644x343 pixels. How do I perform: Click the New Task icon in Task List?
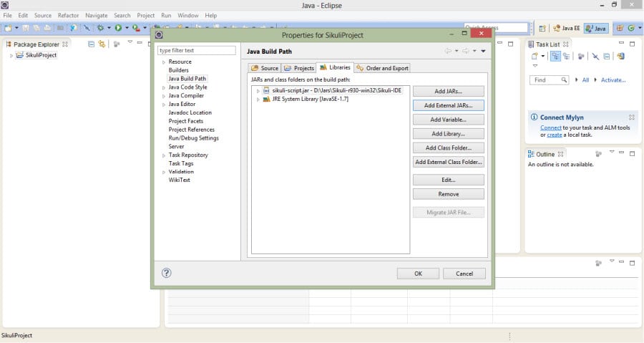(535, 57)
